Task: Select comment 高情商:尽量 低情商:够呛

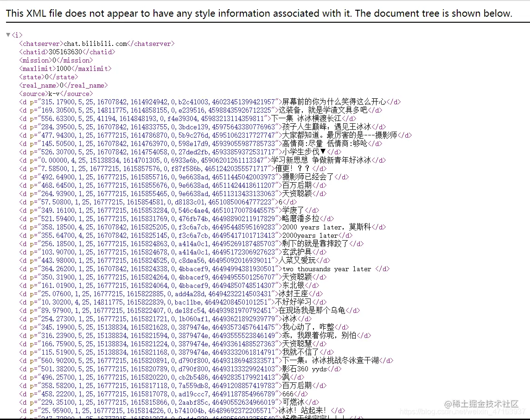Action: 325,144
